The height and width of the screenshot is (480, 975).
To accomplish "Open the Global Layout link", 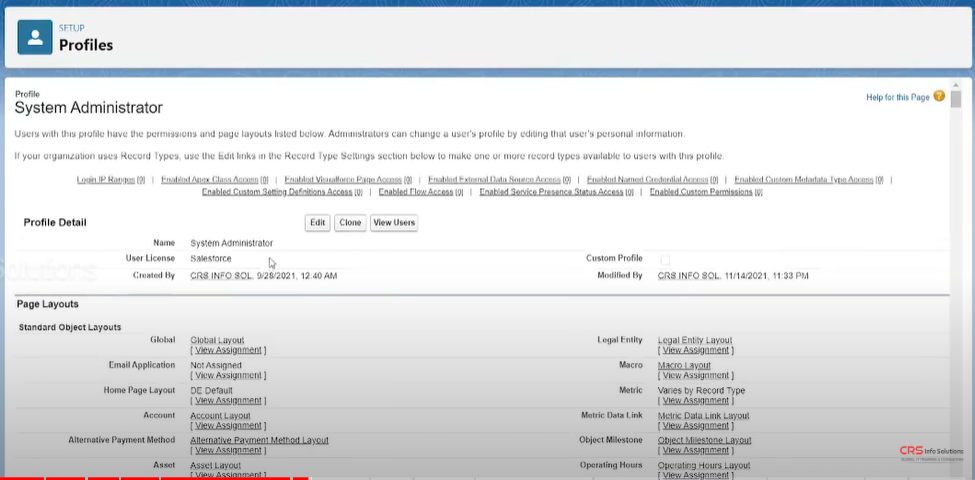I will (217, 341).
